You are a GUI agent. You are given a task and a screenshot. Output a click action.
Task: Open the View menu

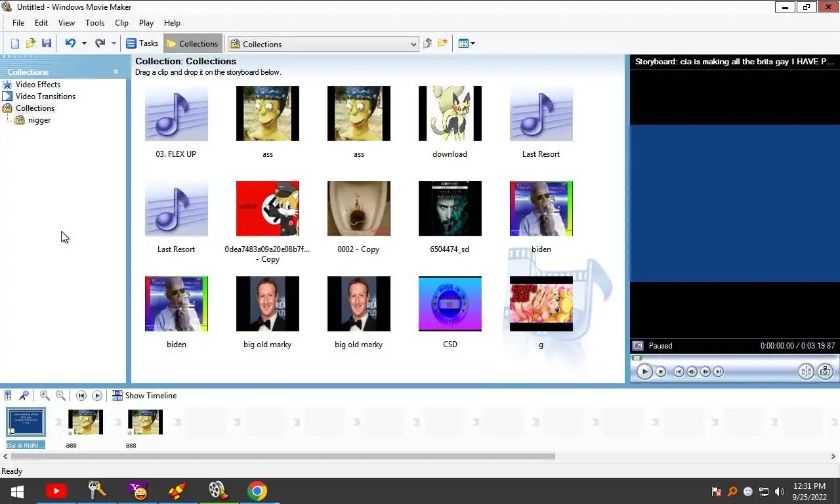click(66, 22)
